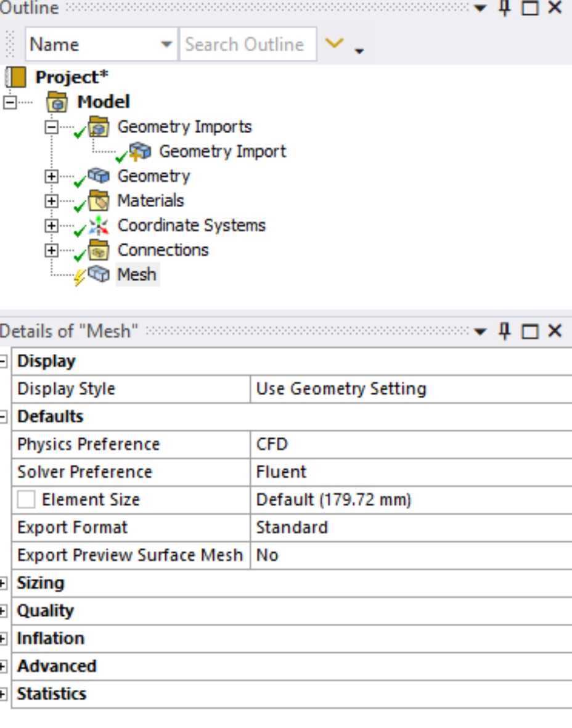
Task: Click the Coordinate Systems axes icon
Action: coord(99,225)
